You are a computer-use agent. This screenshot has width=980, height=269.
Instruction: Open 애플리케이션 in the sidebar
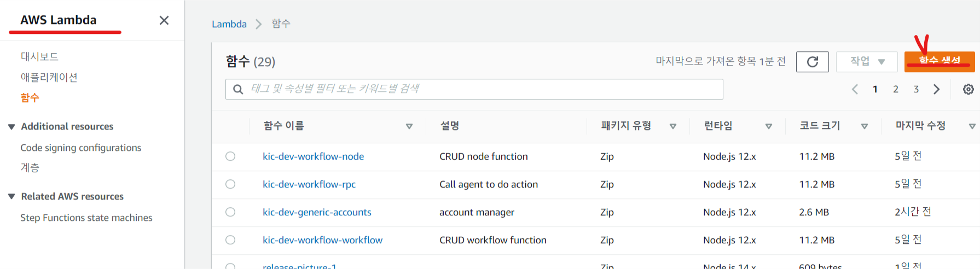point(49,77)
